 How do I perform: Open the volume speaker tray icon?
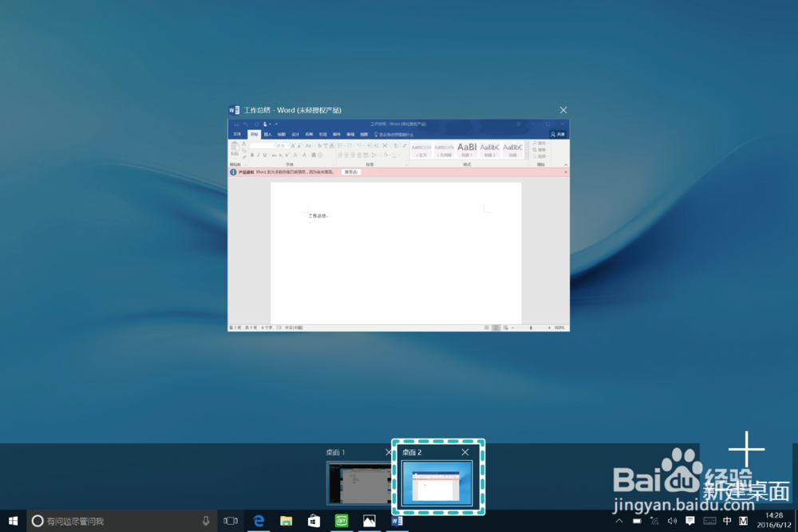pos(672,521)
